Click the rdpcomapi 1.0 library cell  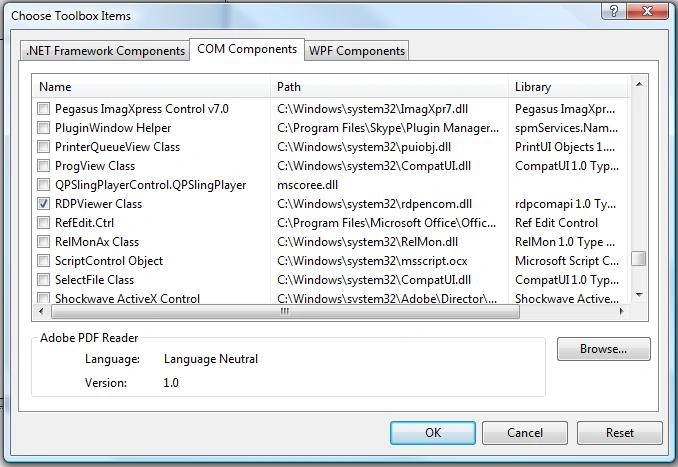coord(565,204)
